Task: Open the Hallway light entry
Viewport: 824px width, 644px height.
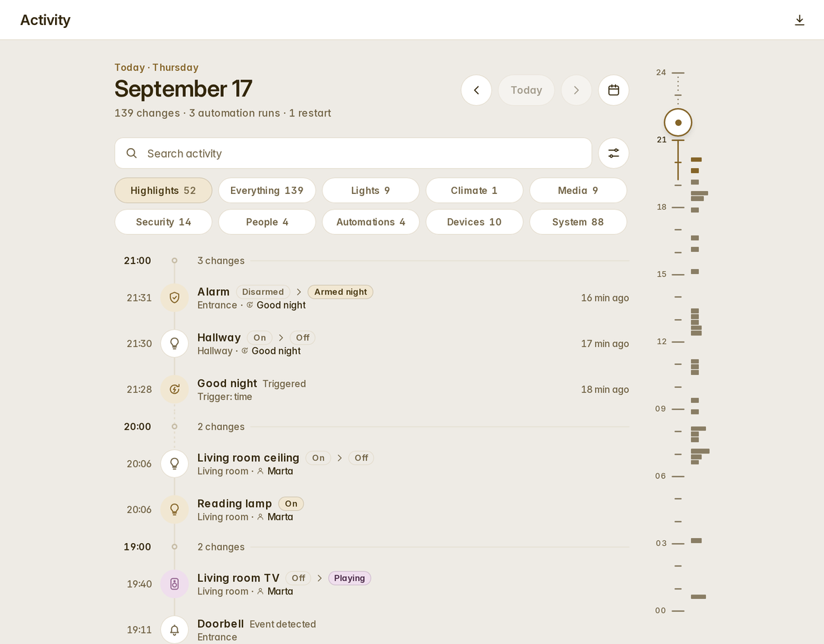Action: pyautogui.click(x=372, y=343)
